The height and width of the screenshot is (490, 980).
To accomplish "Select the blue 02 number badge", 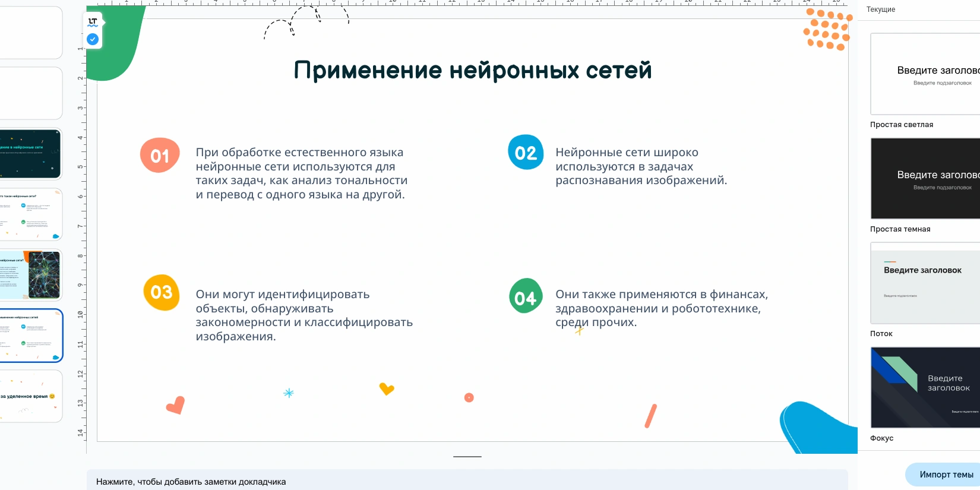I will point(526,153).
